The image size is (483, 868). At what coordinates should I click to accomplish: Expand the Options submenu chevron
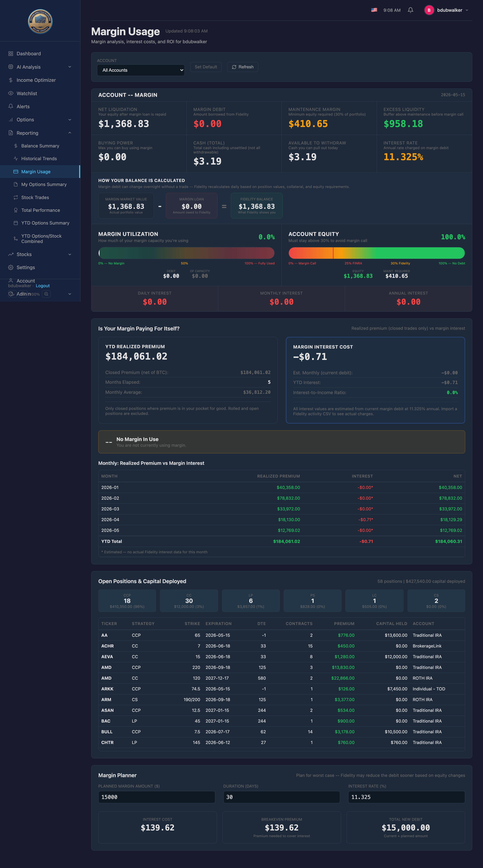click(70, 120)
